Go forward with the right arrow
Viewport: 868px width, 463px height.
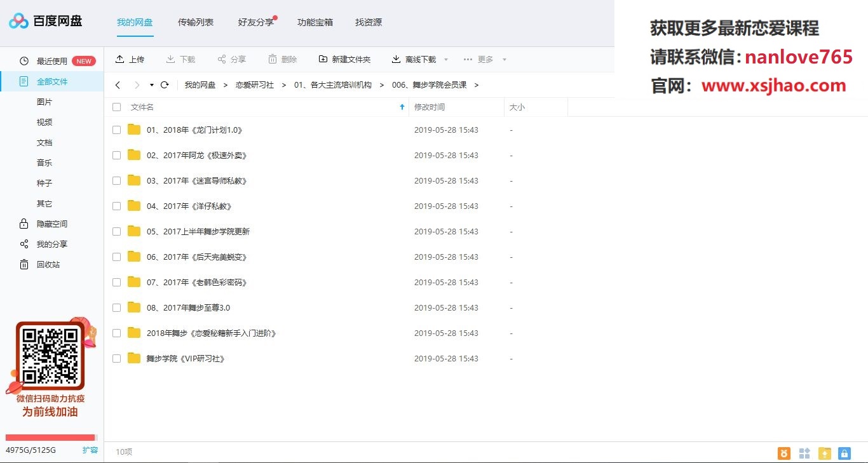(137, 84)
